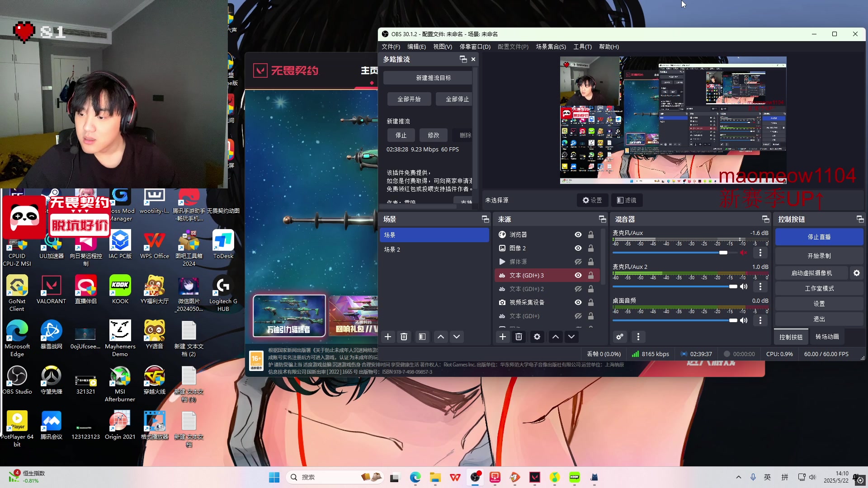Viewport: 868px width, 488px height.
Task: Hide the 视频采集设备 source
Action: tap(578, 302)
